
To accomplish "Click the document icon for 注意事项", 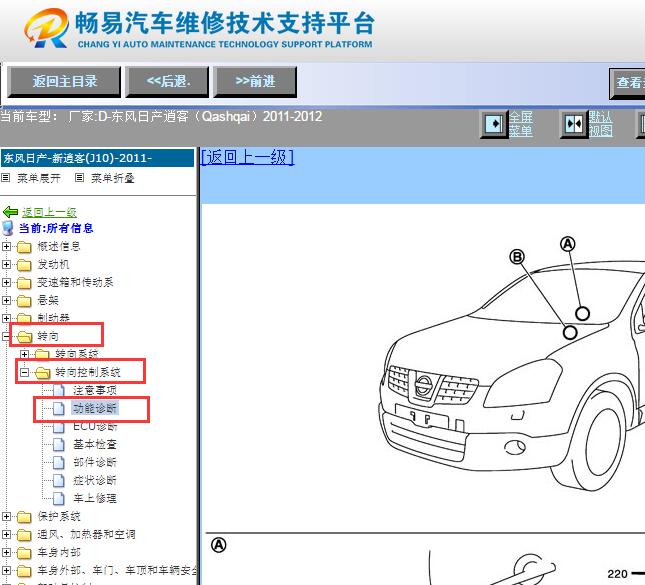I will pos(59,391).
